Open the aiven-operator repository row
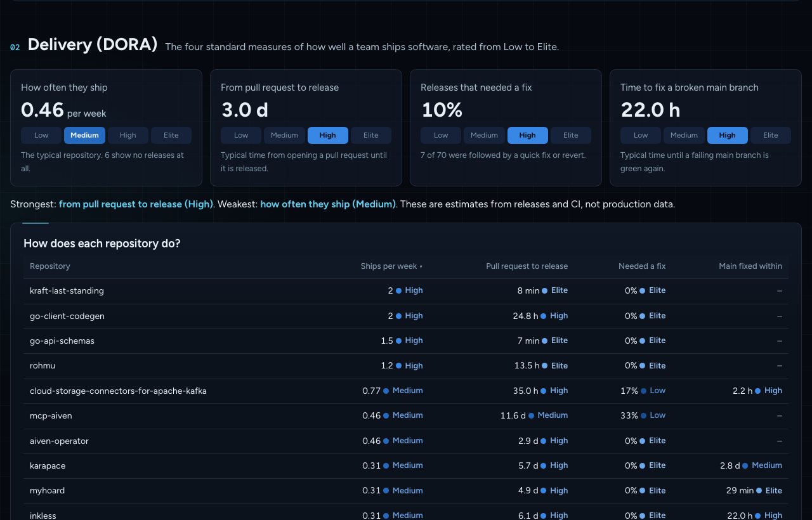Screen dimensions: 812x520 coord(406,441)
